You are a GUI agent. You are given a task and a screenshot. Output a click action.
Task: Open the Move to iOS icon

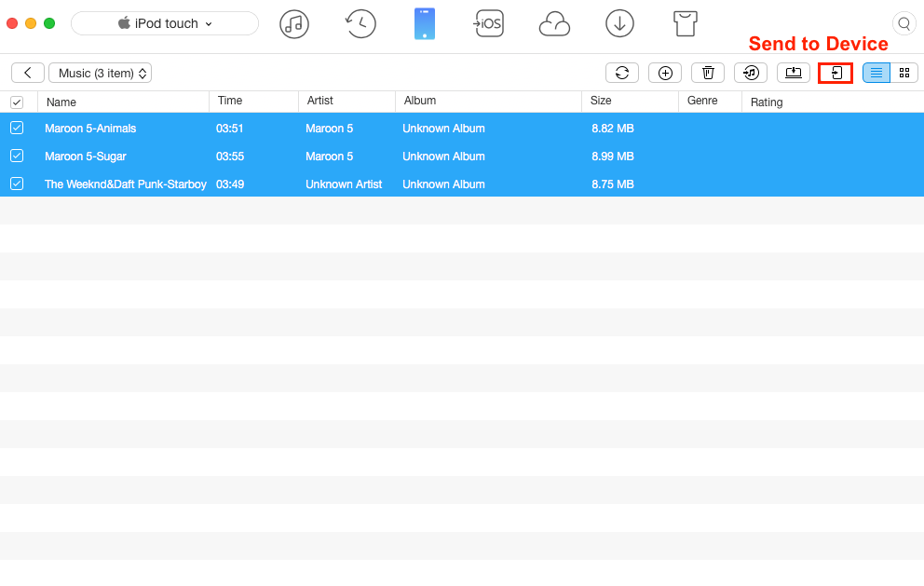(x=488, y=24)
